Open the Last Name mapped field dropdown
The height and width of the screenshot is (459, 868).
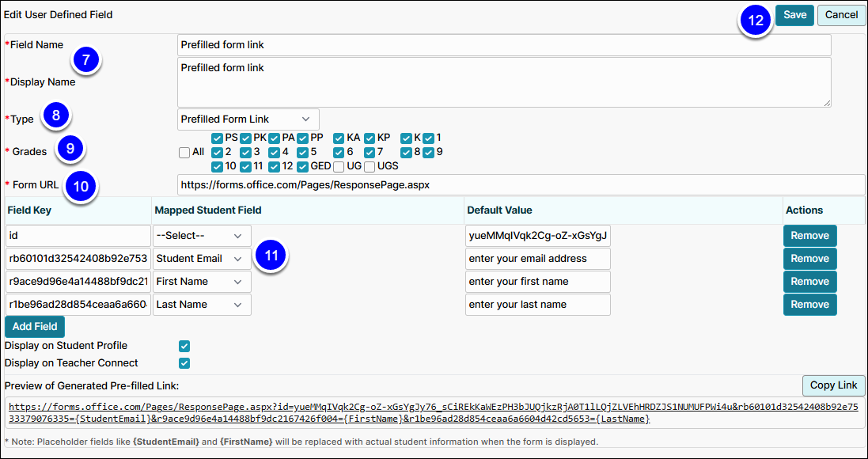[x=202, y=305]
